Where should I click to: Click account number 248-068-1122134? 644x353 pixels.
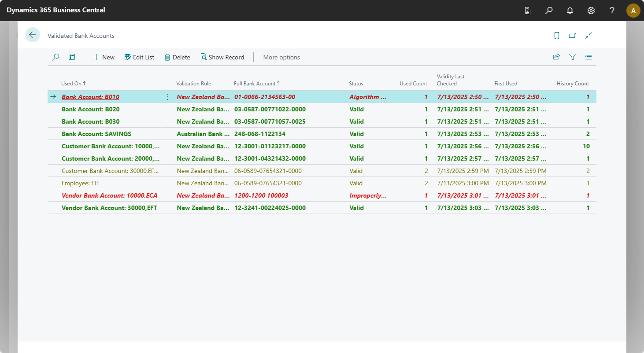point(259,134)
